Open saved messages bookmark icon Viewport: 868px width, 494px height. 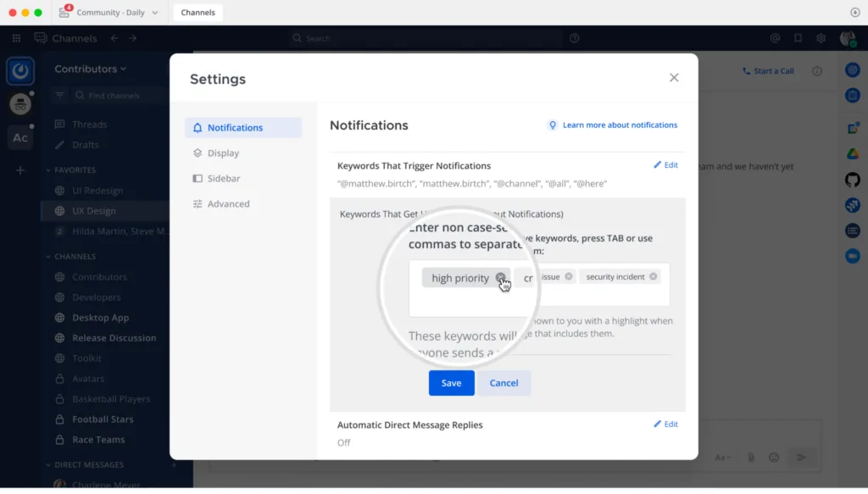(x=798, y=38)
